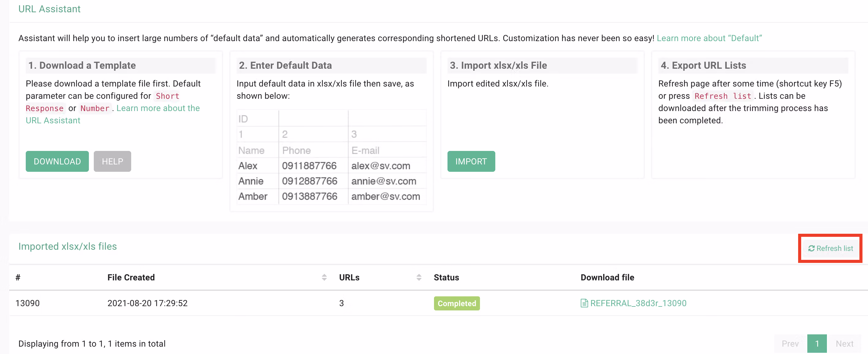Click the 'Short Response' code label
Viewport: 868px width, 354px height.
[102, 102]
